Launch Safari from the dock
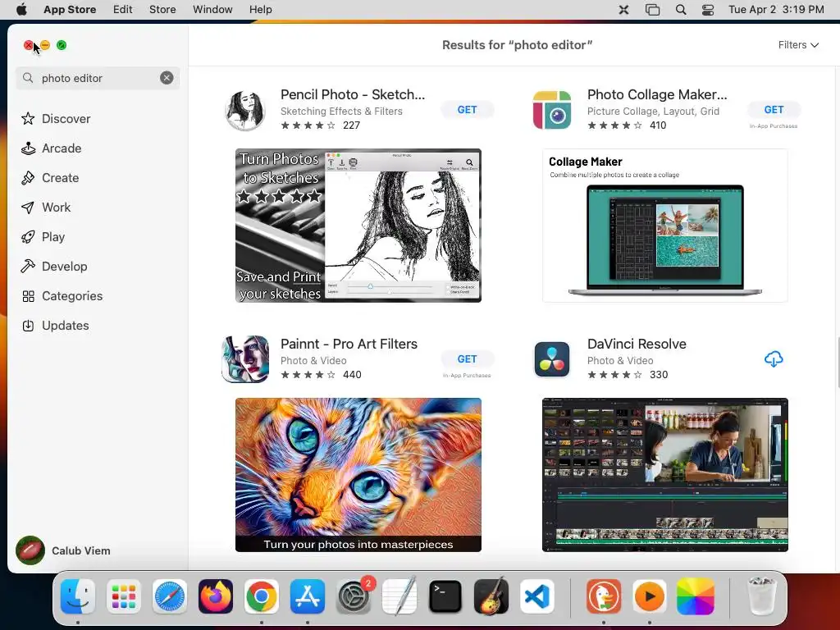Image resolution: width=840 pixels, height=630 pixels. point(170,596)
